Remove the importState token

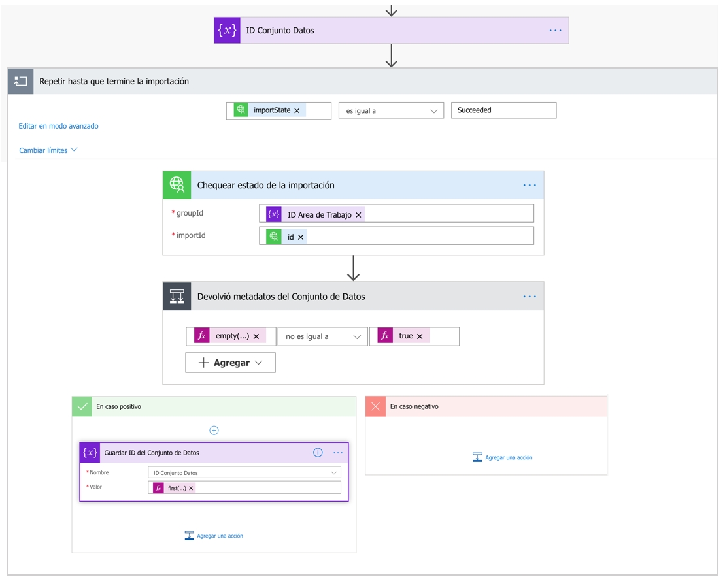point(297,111)
